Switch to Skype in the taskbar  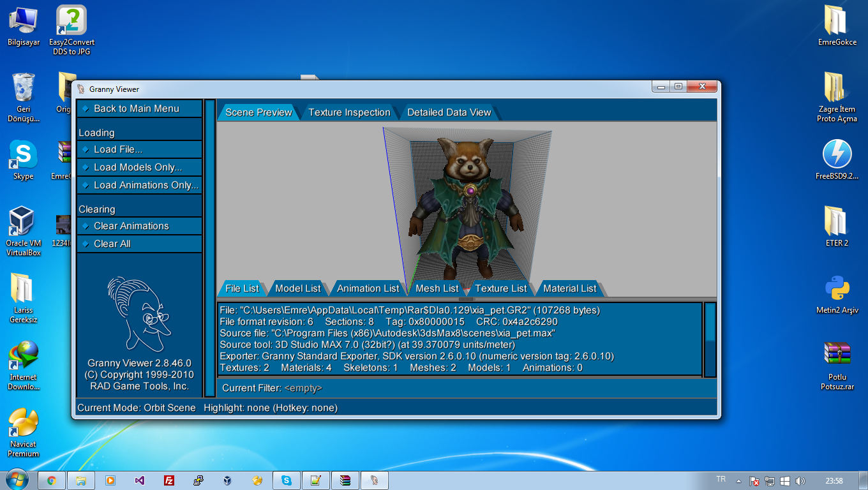(287, 480)
